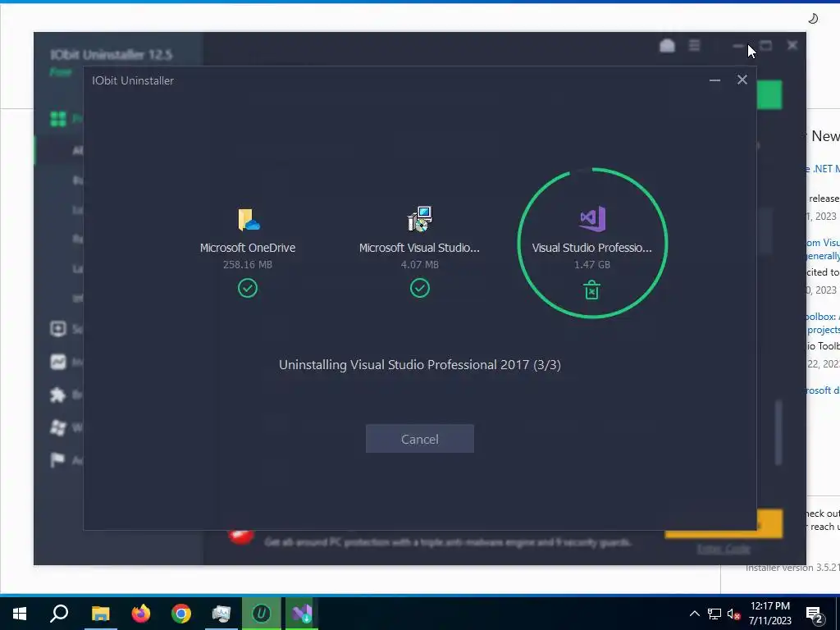Click the '1.47 GB' size text
The image size is (840, 630).
[592, 265]
